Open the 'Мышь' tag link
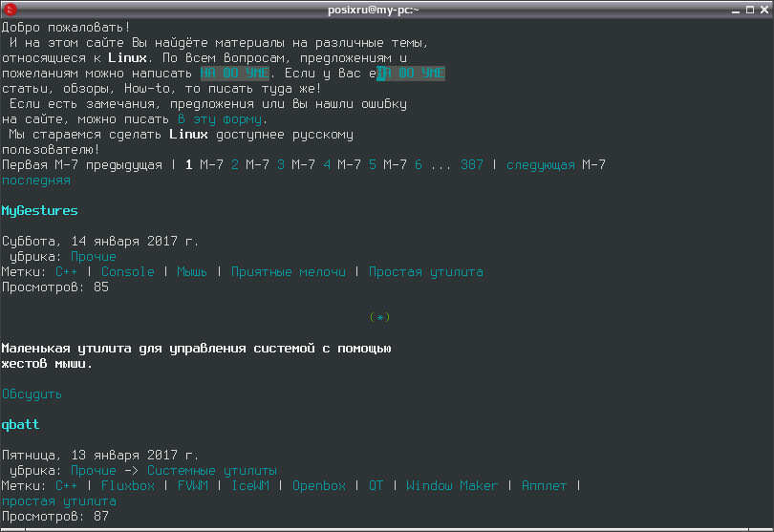 click(192, 272)
